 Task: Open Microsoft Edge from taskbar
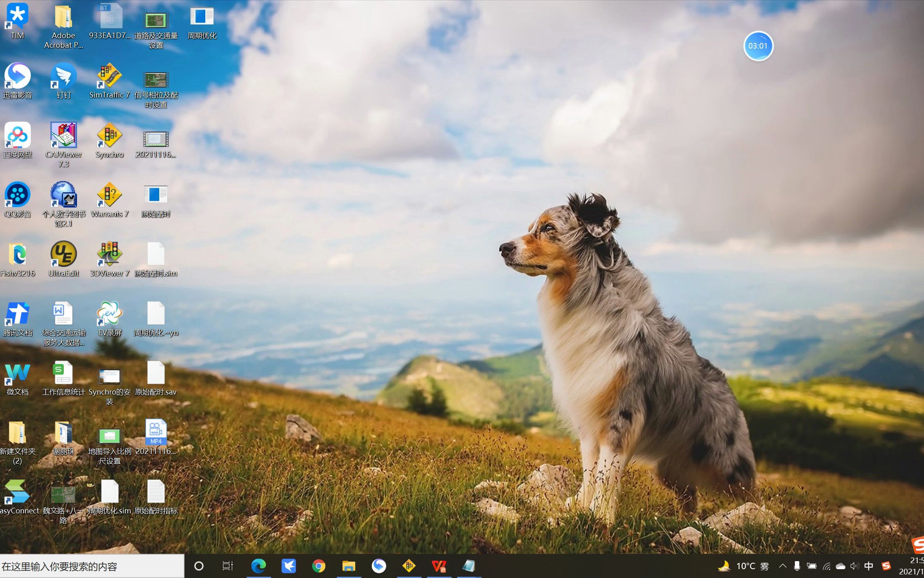click(x=259, y=566)
